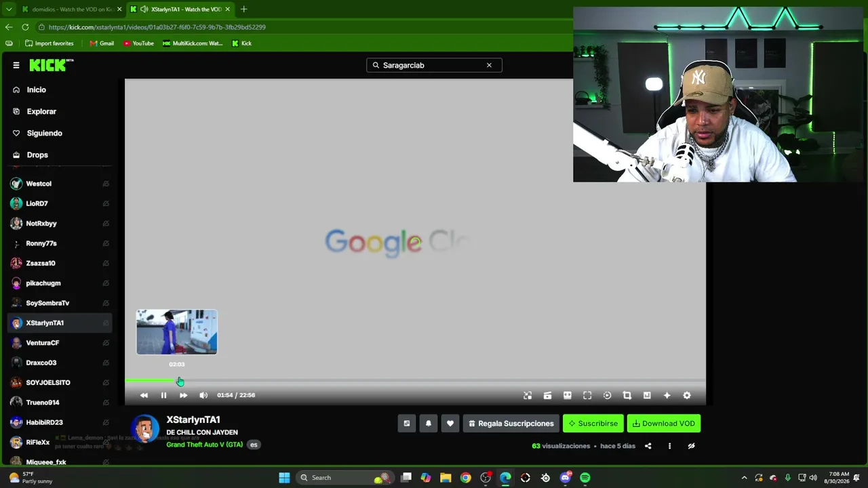Click Regala Suscripciones button
Image resolution: width=868 pixels, height=488 pixels.
click(x=511, y=424)
